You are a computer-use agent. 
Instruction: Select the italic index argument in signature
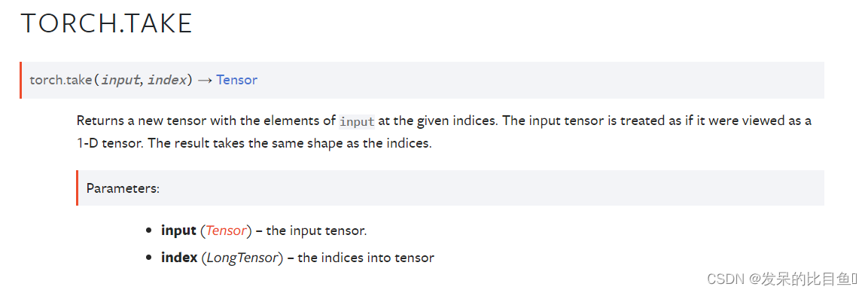pos(166,80)
